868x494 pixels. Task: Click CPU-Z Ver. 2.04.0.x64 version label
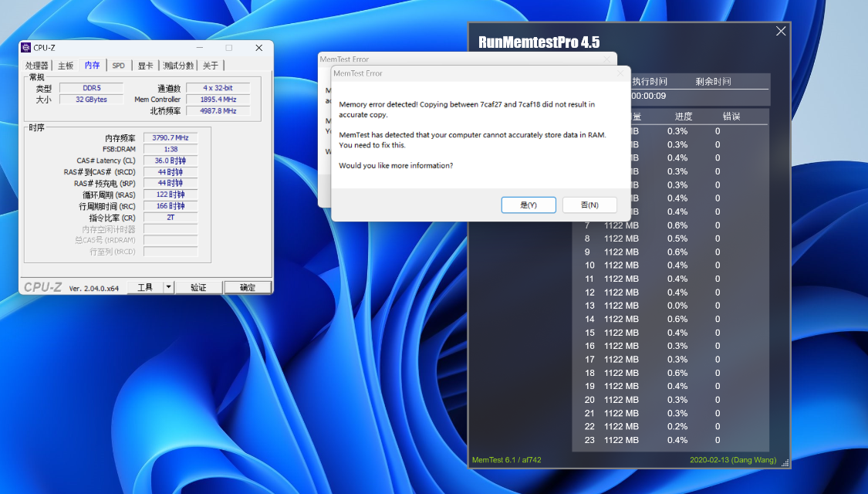pos(93,288)
